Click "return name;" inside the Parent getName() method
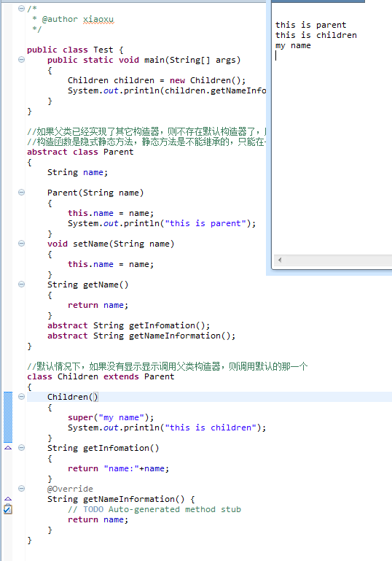This screenshot has height=561, width=392. click(98, 305)
